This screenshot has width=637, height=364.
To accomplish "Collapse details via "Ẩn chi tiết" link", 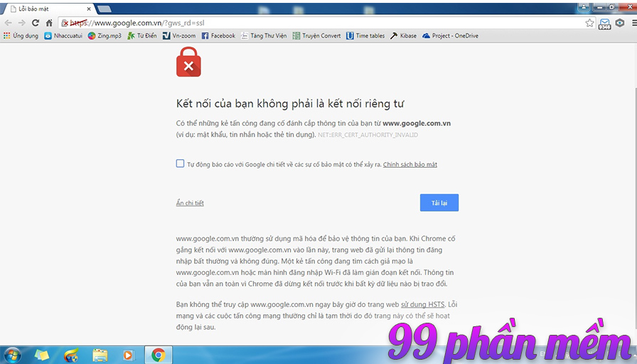I will pos(190,203).
